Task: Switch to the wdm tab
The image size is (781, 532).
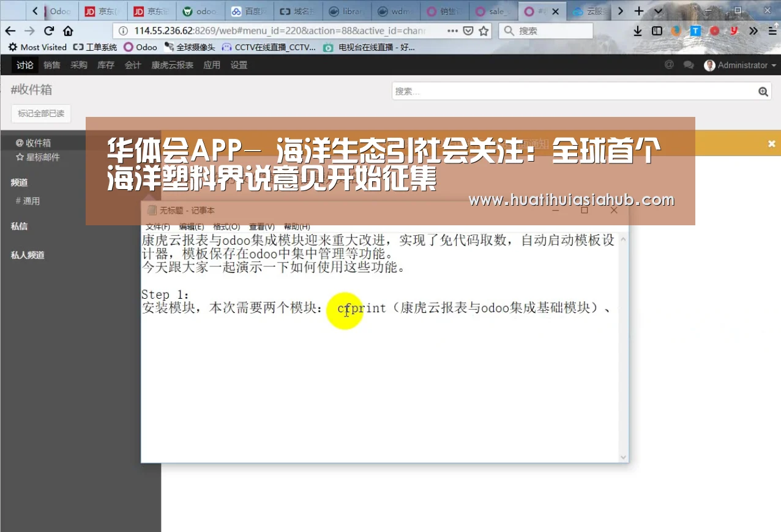Action: (x=397, y=11)
